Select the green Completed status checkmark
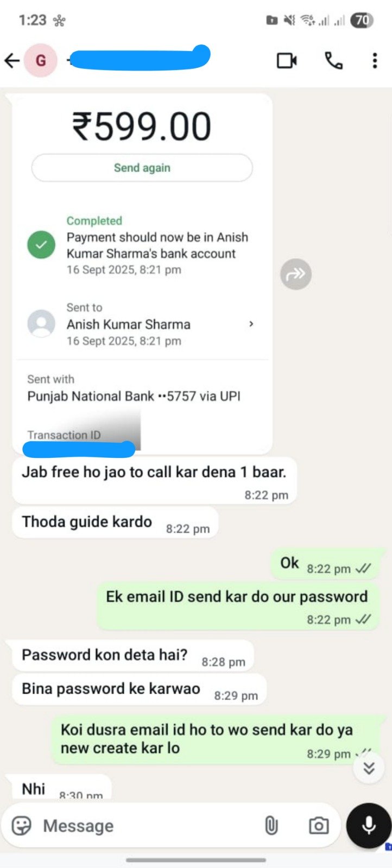Viewport: 392px width, 868px height. tap(41, 245)
